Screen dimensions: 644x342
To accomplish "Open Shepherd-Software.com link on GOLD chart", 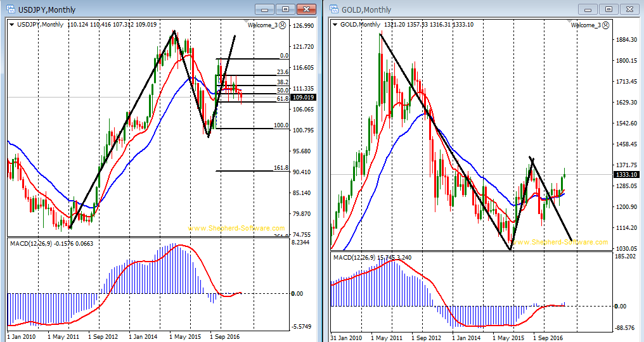I will coord(560,242).
